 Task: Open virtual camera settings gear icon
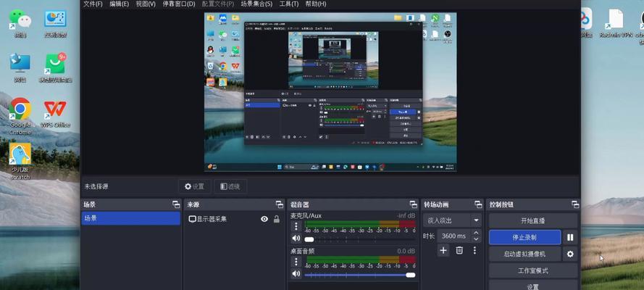[570, 254]
